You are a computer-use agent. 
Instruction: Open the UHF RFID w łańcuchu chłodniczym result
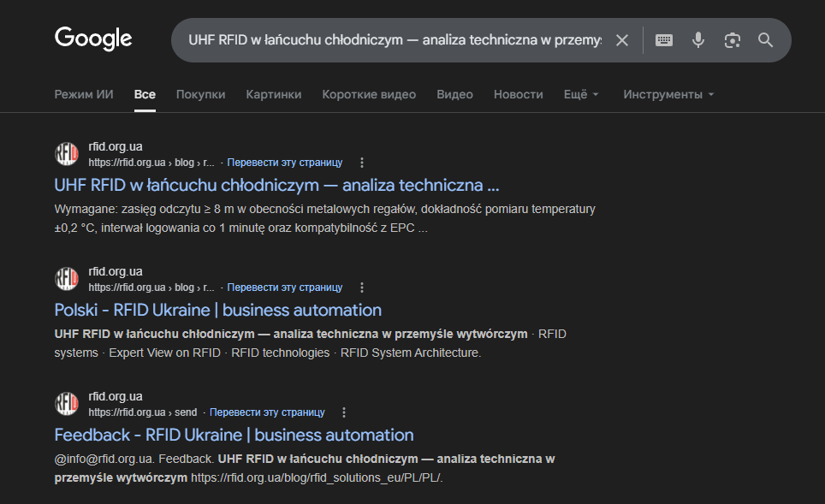pyautogui.click(x=276, y=185)
